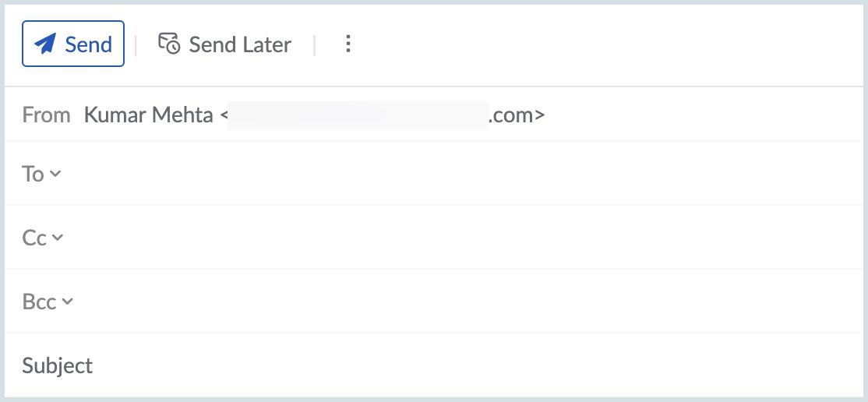Click the Bcc label

39,301
